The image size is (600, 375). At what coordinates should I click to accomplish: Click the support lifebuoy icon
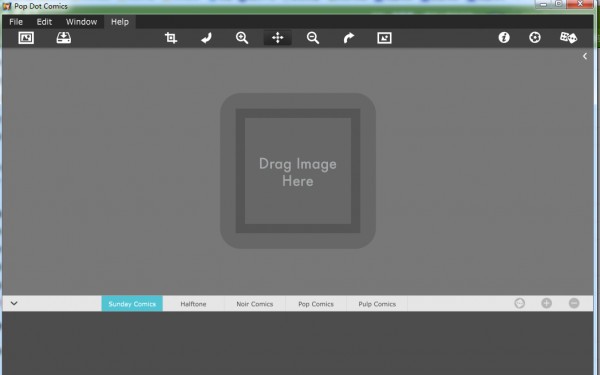pos(535,38)
